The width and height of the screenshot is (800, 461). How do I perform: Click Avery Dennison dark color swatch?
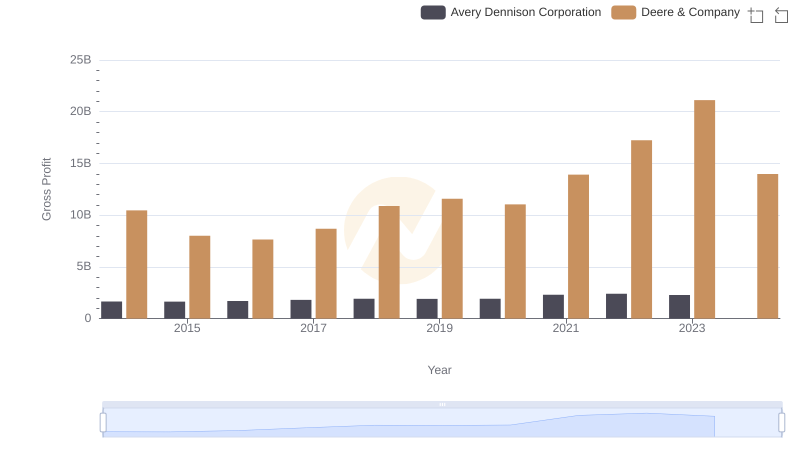[x=433, y=12]
